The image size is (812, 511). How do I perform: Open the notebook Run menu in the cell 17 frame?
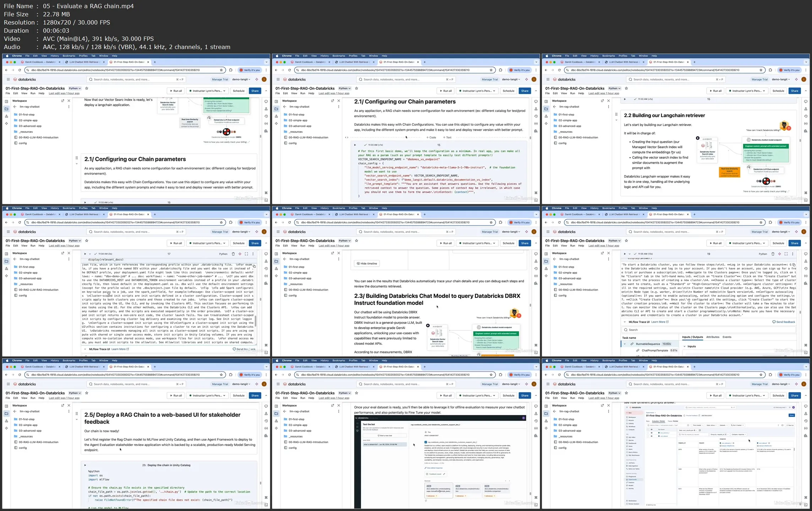point(33,246)
